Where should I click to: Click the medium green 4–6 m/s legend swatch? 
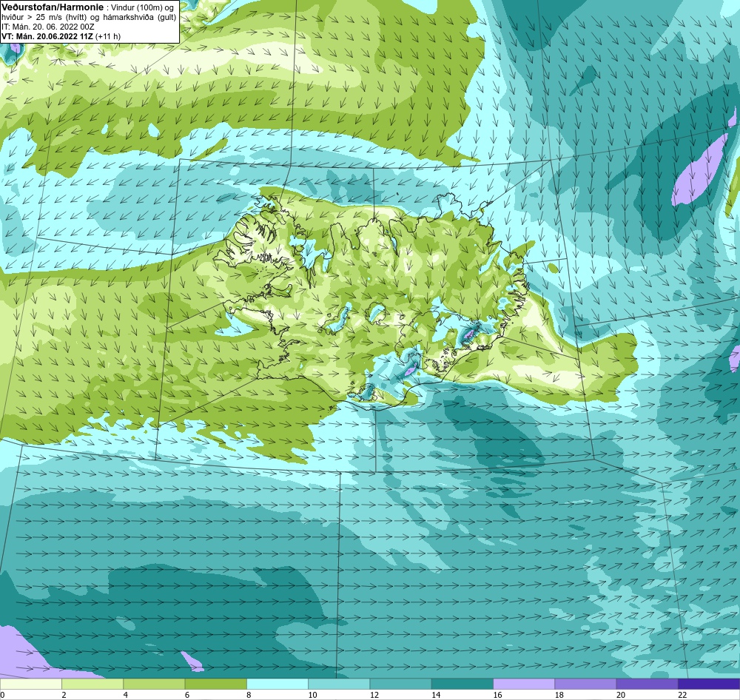coord(155,684)
